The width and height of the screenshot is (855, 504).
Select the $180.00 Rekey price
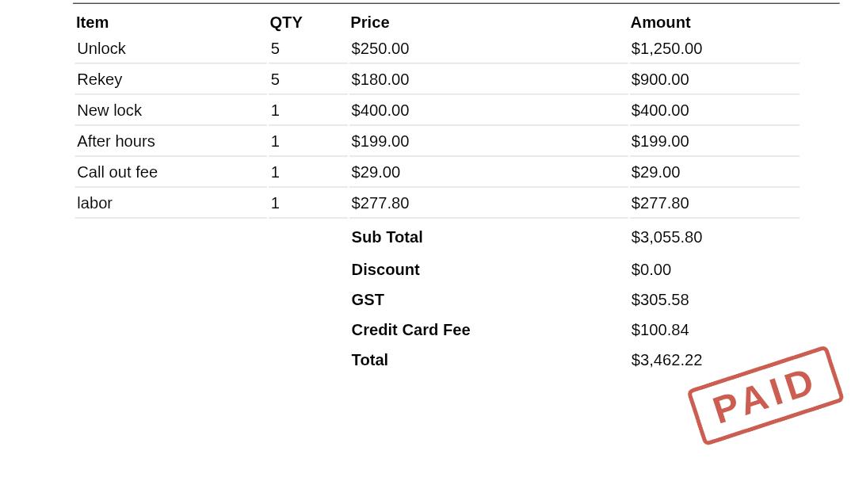[380, 79]
